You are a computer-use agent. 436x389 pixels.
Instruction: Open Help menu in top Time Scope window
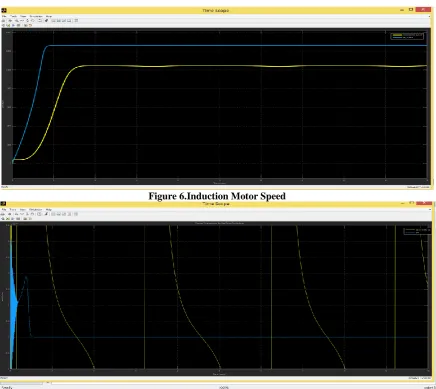(49, 16)
